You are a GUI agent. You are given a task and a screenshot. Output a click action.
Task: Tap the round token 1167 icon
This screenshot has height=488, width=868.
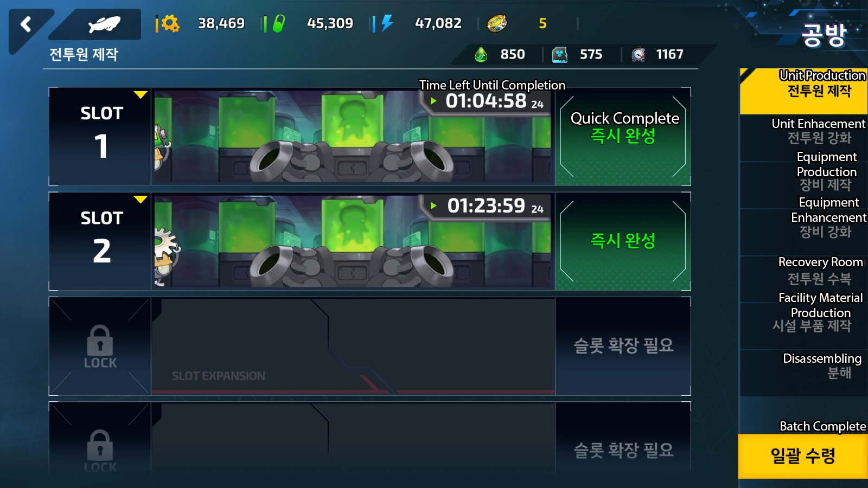639,54
